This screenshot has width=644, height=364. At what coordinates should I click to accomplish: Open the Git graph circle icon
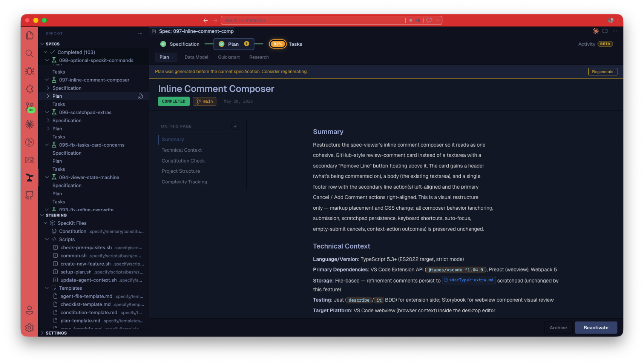pyautogui.click(x=29, y=142)
